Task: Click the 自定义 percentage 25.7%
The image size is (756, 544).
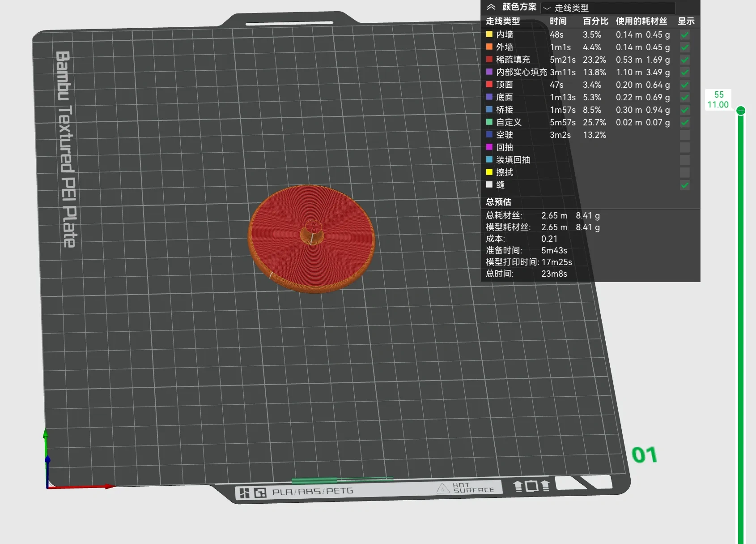Action: pyautogui.click(x=595, y=122)
